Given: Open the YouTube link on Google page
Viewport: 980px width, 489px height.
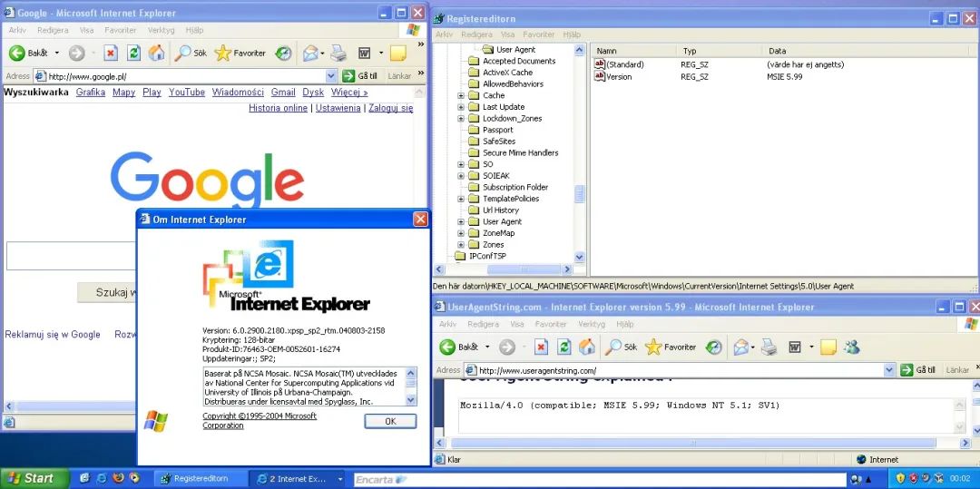Looking at the screenshot, I should pos(187,93).
